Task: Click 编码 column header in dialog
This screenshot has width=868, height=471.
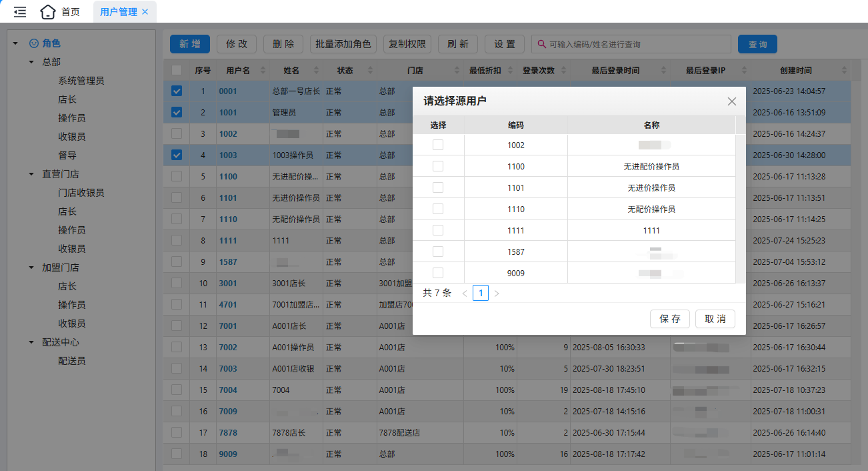Action: coord(516,125)
